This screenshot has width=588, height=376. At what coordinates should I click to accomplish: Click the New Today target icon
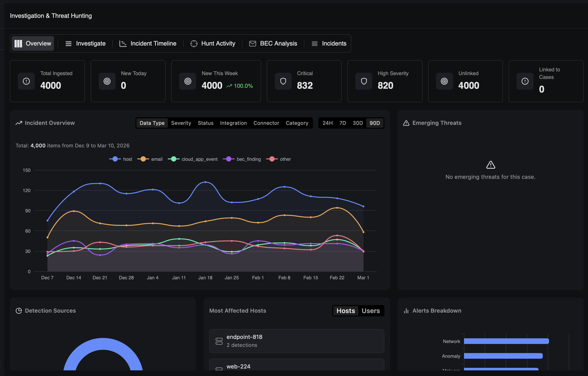click(107, 81)
